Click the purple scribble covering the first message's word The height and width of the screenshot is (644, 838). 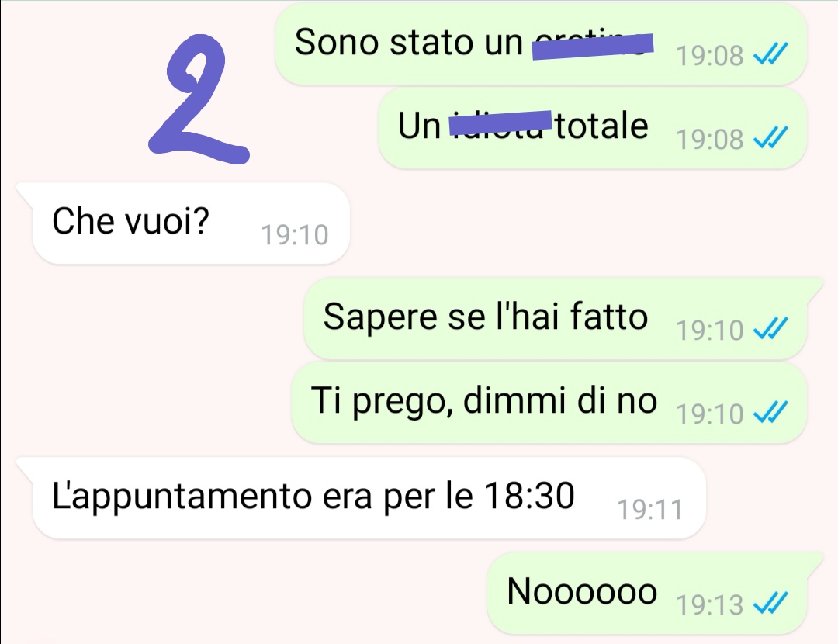[592, 46]
